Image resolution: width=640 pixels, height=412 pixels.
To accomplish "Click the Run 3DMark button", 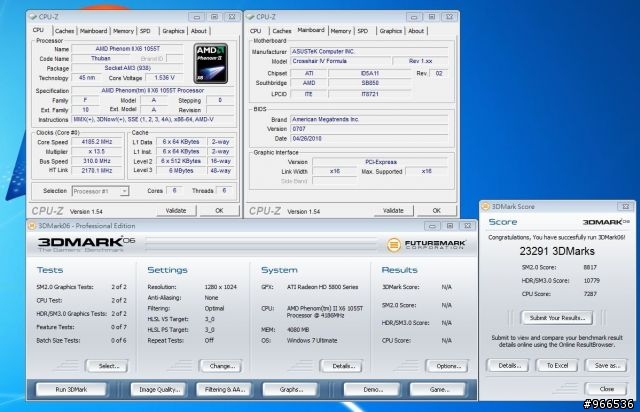I will pos(71,390).
